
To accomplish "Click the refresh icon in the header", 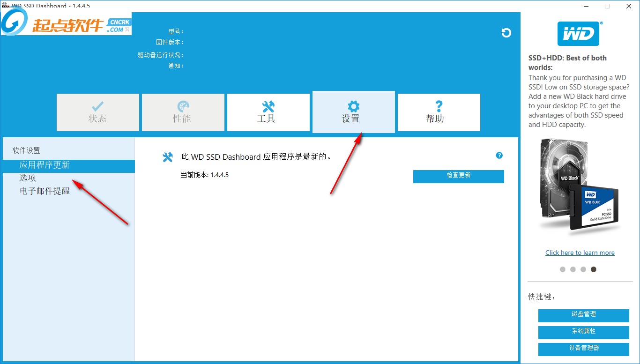I will coord(506,33).
